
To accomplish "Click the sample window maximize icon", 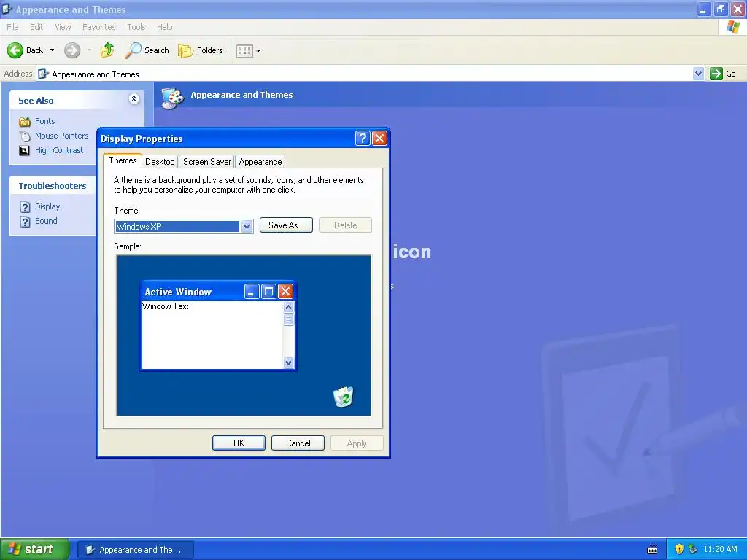I will coord(268,292).
